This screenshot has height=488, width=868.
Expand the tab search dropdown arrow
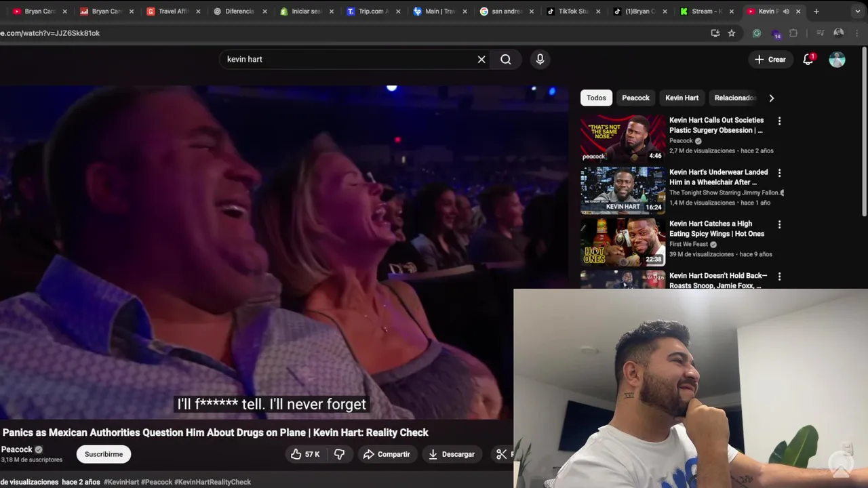click(857, 12)
